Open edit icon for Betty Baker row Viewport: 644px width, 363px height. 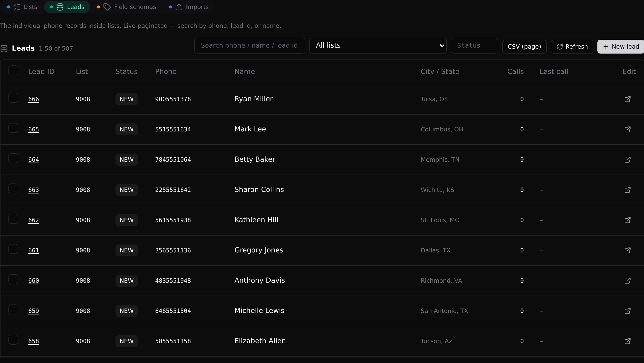(x=627, y=160)
